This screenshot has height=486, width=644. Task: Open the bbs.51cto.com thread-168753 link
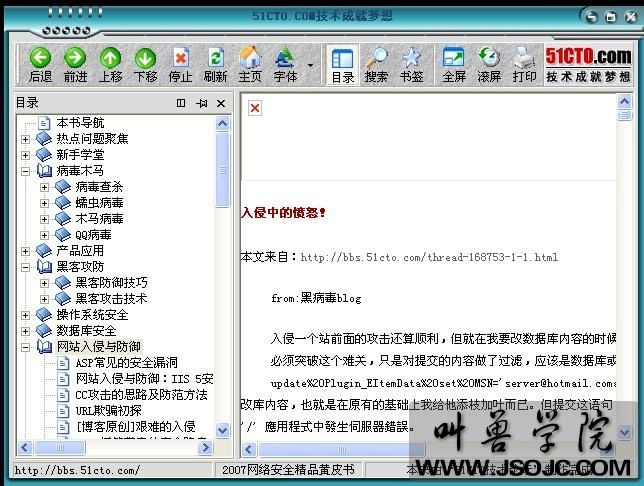(x=429, y=258)
